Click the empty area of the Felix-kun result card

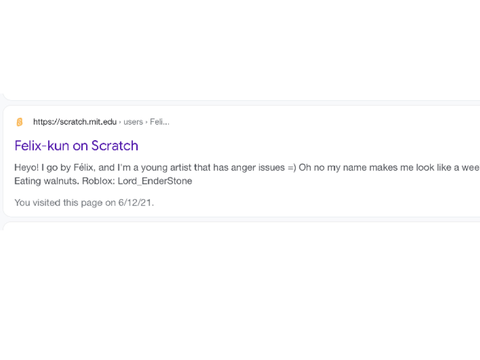tap(333, 200)
